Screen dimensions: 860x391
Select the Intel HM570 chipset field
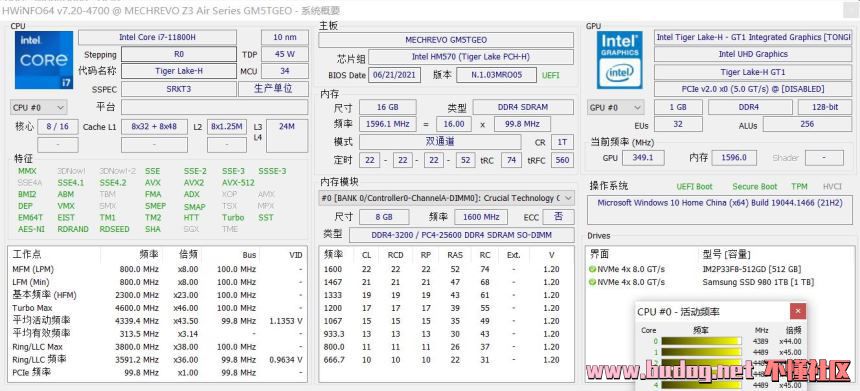(471, 57)
